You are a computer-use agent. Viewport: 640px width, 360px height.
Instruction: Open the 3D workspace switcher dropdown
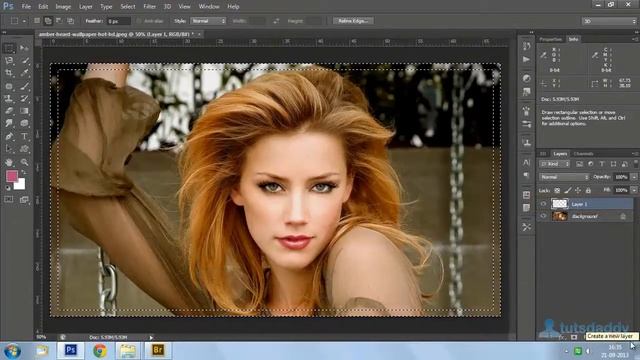610,21
